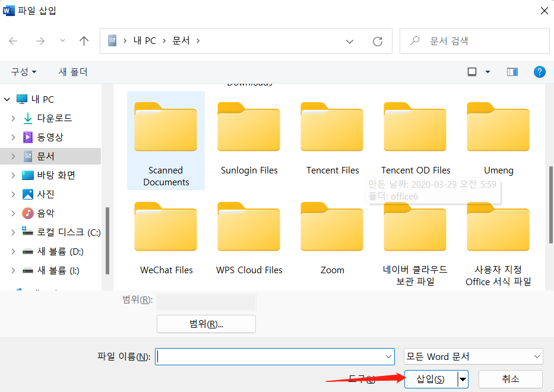
Task: Click the back navigation arrow
Action: [13, 41]
